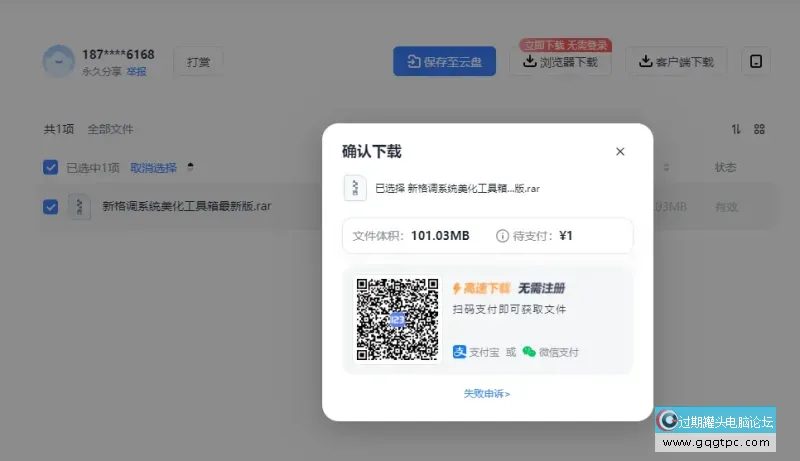
Task: Click the rar icon in the dialog
Action: [355, 188]
